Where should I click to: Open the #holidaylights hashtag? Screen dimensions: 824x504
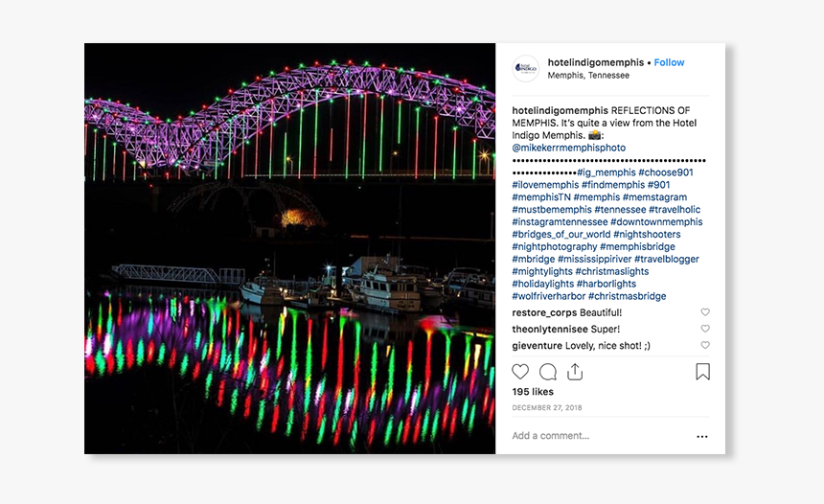pyautogui.click(x=543, y=284)
